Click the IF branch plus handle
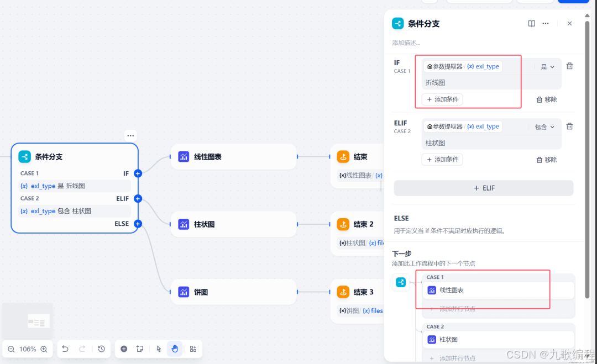The image size is (597, 364). 138,173
